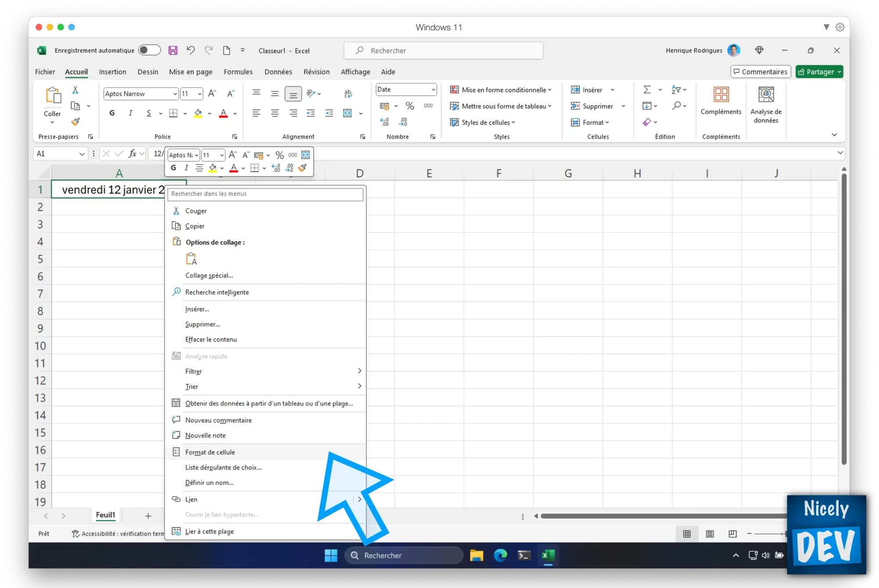Click Lier à cette plage in context menu
This screenshot has height=588, width=879.
[209, 531]
